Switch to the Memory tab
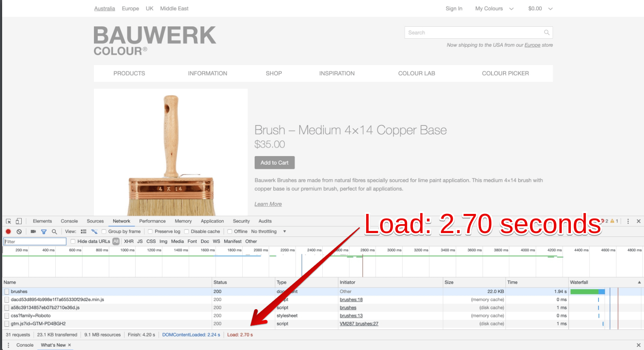Viewport: 644px width, 350px height. click(183, 221)
